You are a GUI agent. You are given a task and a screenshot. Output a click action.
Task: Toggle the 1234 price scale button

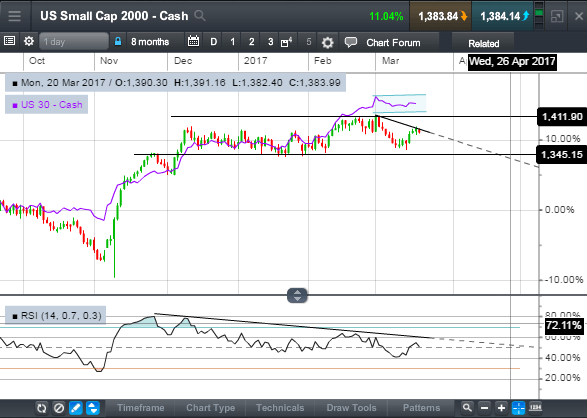pyautogui.click(x=536, y=408)
